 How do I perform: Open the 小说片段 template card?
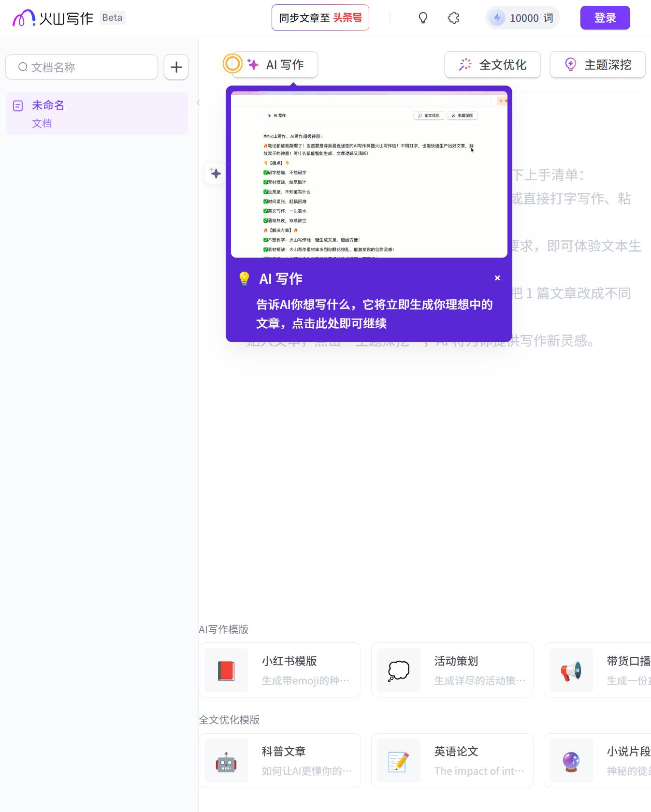click(597, 761)
